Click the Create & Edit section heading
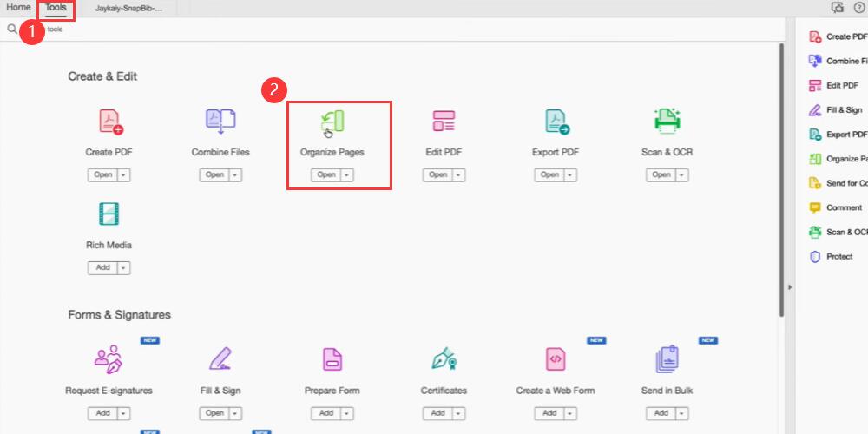The image size is (868, 434). click(102, 77)
